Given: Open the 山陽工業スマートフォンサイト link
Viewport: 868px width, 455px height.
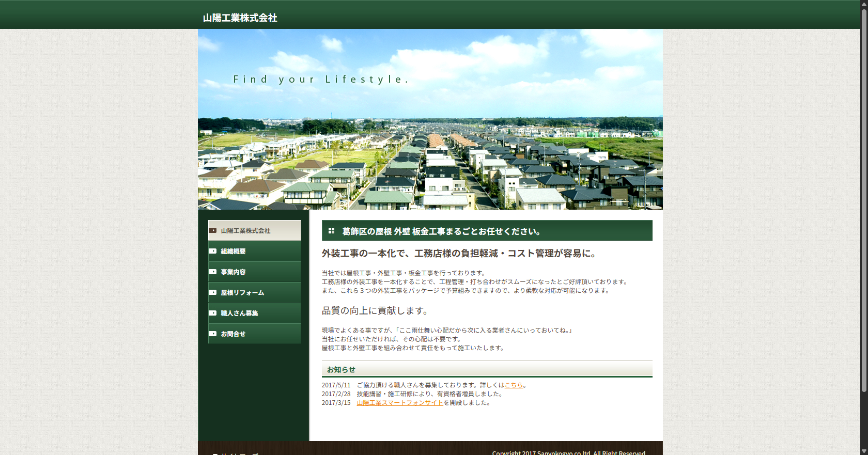Looking at the screenshot, I should point(400,403).
